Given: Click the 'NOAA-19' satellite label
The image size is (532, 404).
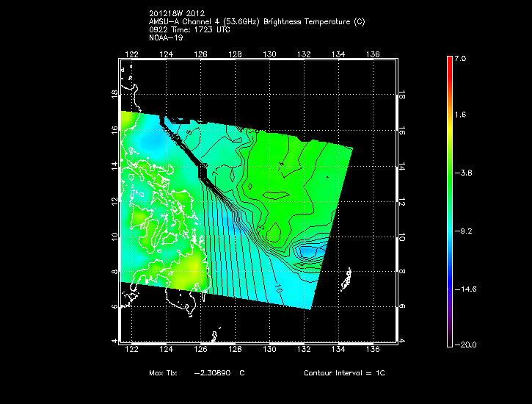Looking at the screenshot, I should (x=166, y=37).
